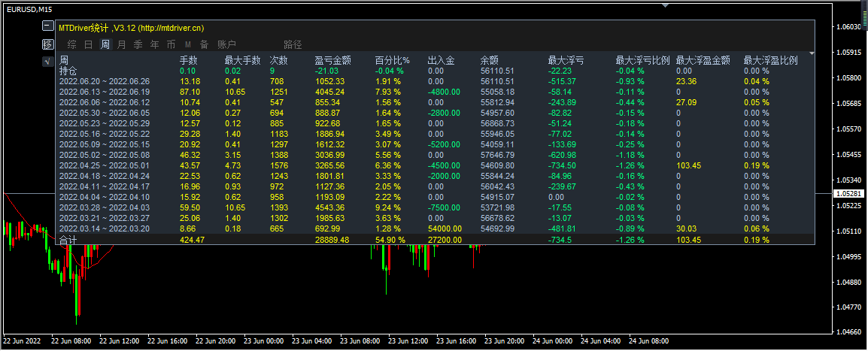This screenshot has width=868, height=351.
Task: Toggle the √ checkmark button
Action: click(x=47, y=62)
